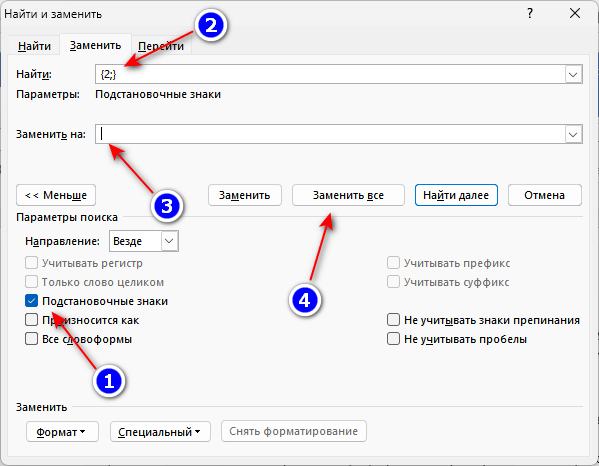Screen dimensions: 599x466
Task: Click the Найти далее button
Action: coord(456,195)
